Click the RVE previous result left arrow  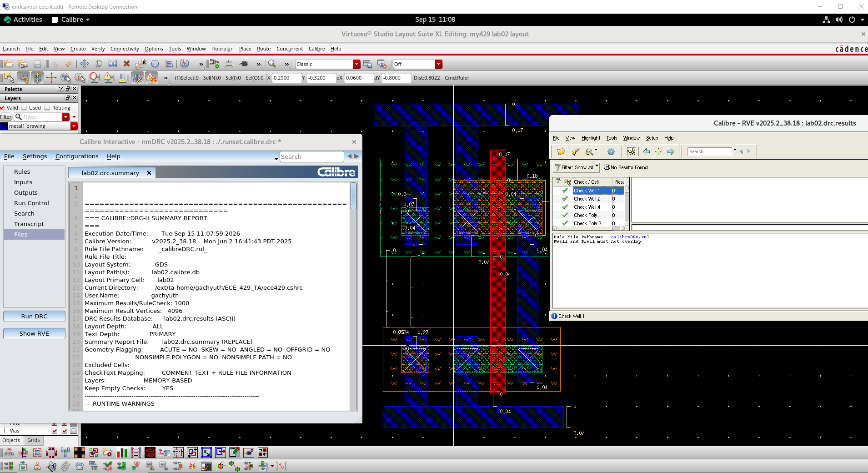coord(646,152)
